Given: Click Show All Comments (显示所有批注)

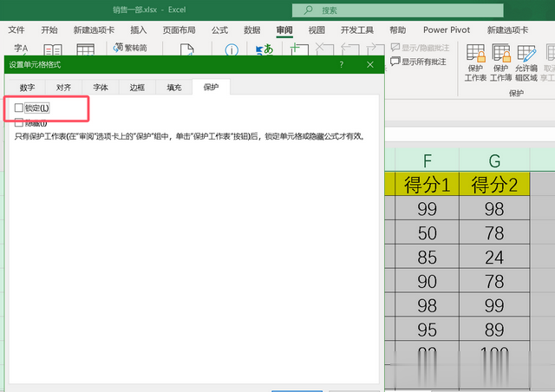Looking at the screenshot, I should point(418,62).
